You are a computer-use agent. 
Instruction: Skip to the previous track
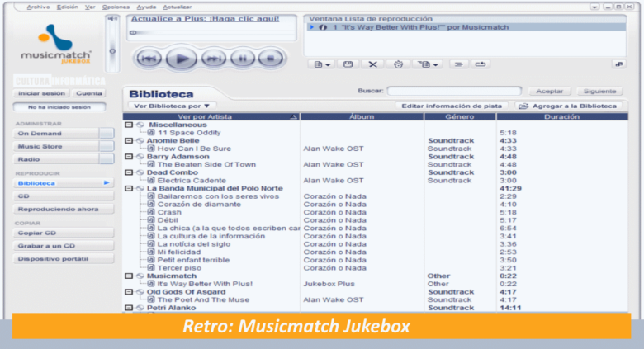(x=148, y=58)
